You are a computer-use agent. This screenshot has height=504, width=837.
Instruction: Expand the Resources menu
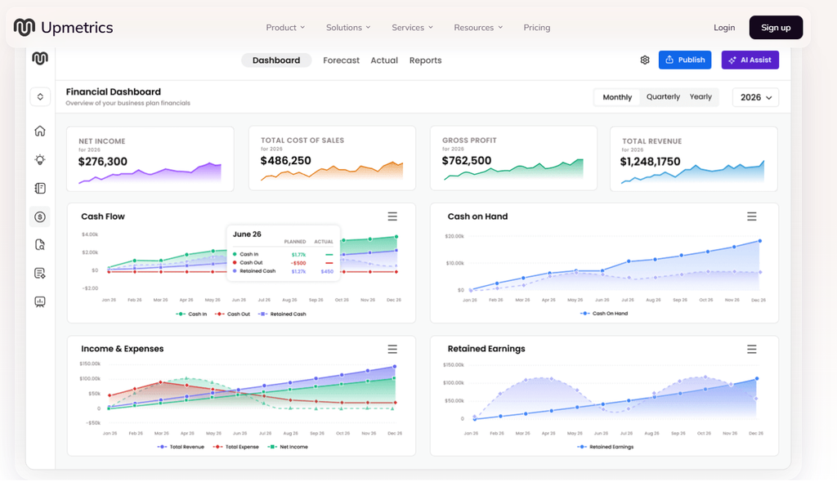click(x=478, y=27)
